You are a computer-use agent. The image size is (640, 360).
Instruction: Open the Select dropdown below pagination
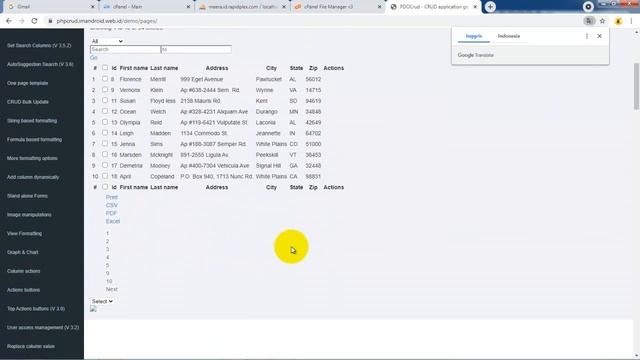point(102,301)
